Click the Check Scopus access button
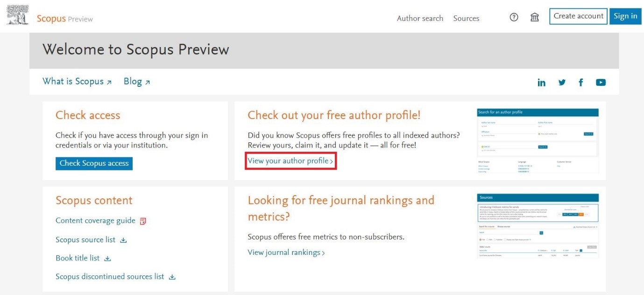The width and height of the screenshot is (644, 295). (x=94, y=163)
